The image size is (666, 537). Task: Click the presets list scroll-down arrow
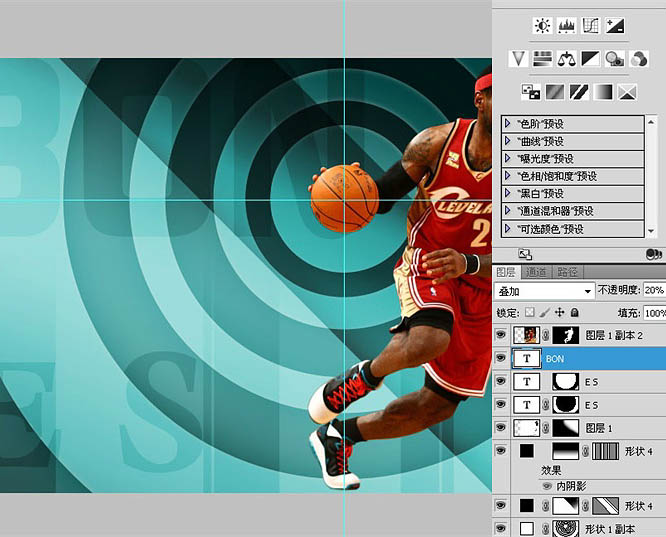[x=651, y=231]
